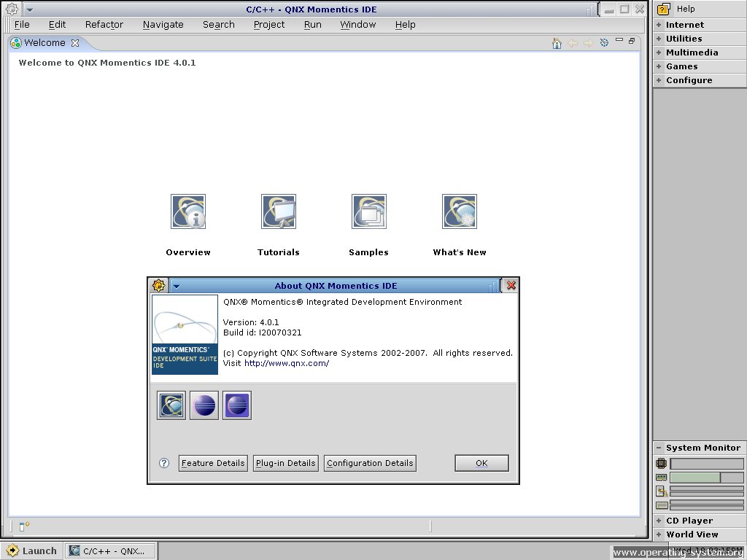Select the first Eclipse feature icon in About dialog
747x560 pixels.
(204, 405)
